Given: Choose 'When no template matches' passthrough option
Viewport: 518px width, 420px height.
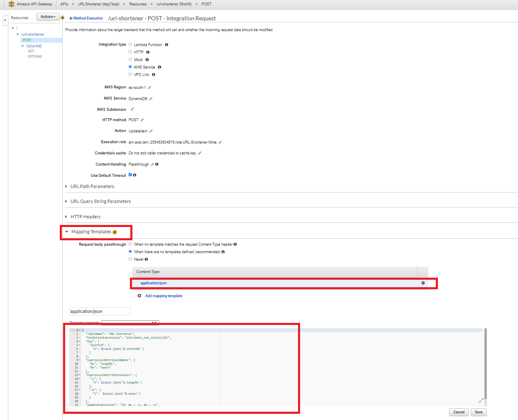Looking at the screenshot, I should (130, 244).
